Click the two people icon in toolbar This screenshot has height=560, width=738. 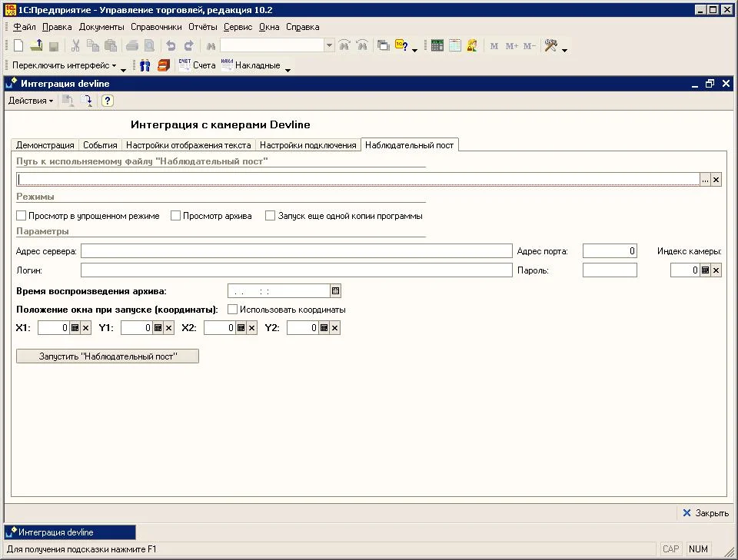[145, 65]
